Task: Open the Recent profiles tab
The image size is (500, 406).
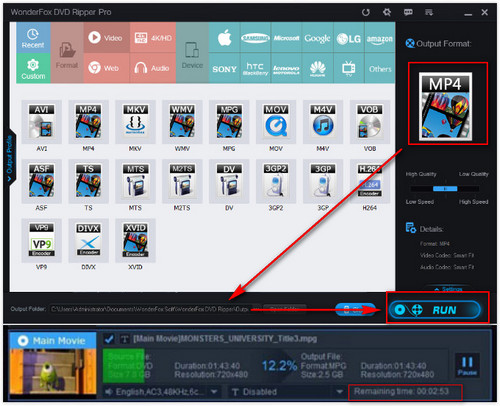Action: tap(33, 38)
